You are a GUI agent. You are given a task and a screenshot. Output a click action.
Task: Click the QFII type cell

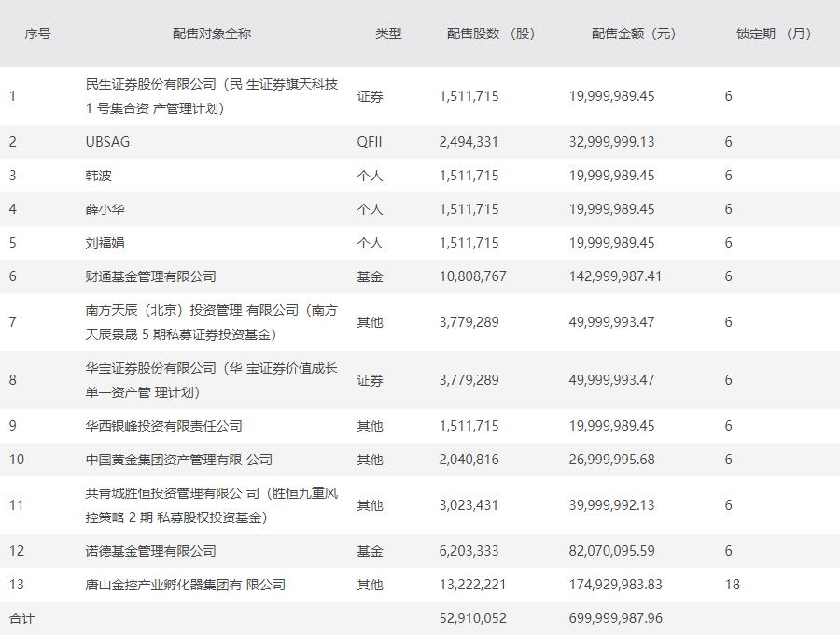click(x=370, y=142)
